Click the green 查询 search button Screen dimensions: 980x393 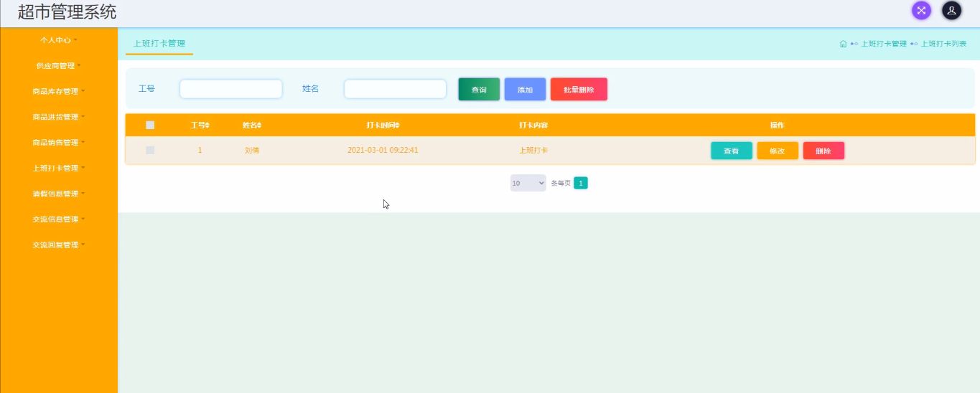click(479, 90)
